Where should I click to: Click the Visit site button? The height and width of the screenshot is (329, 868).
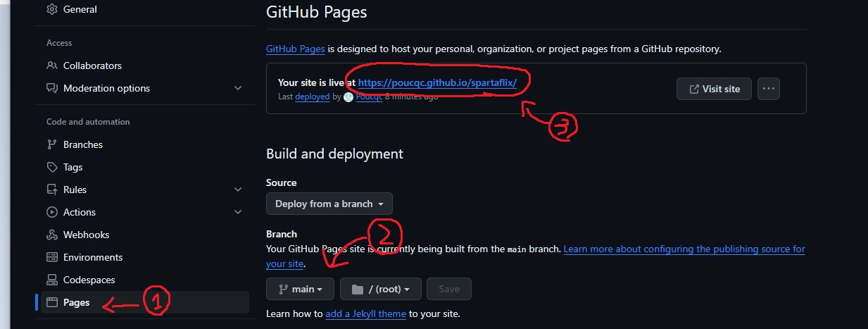[714, 89]
